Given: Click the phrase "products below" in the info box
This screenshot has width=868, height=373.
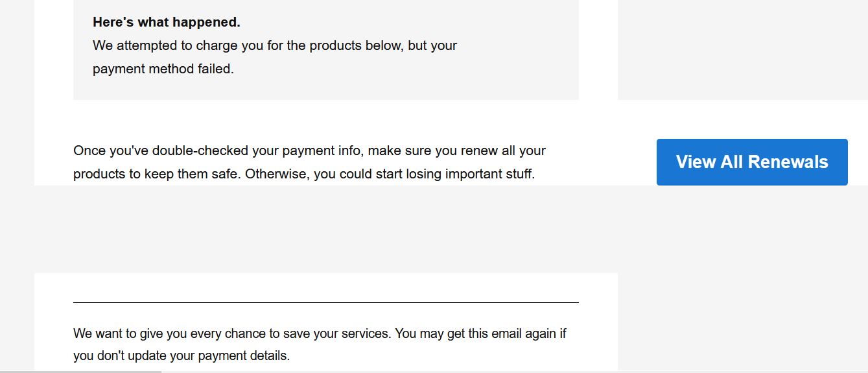Looking at the screenshot, I should pyautogui.click(x=358, y=46).
